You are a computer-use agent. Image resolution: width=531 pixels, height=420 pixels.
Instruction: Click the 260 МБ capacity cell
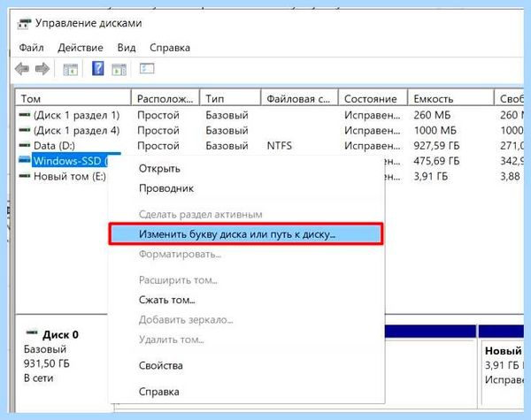tap(432, 115)
